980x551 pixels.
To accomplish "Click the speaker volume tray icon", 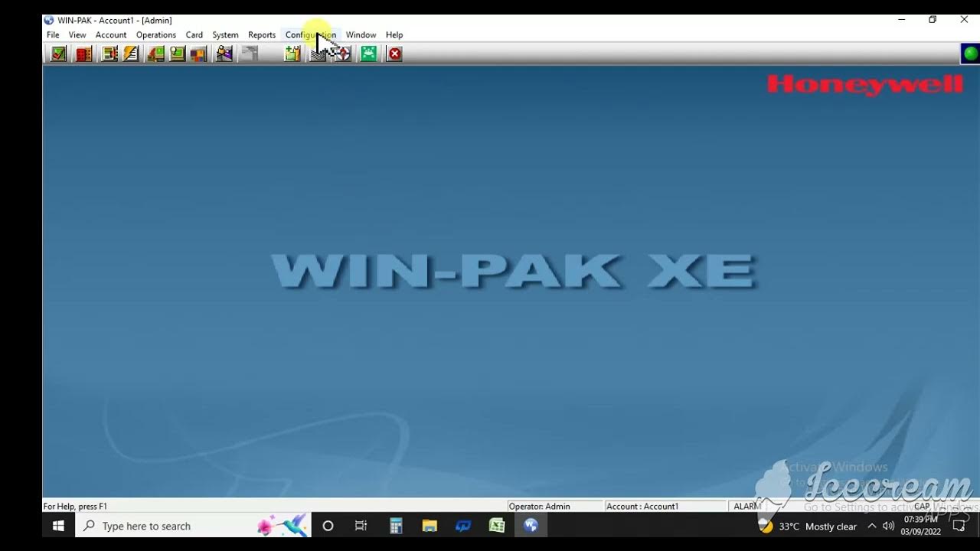I will coord(888,526).
